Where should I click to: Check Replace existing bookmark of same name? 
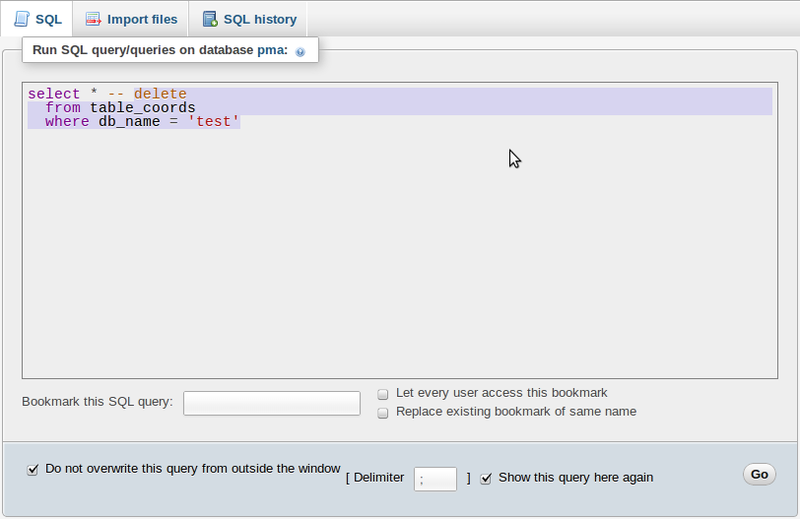coord(383,412)
